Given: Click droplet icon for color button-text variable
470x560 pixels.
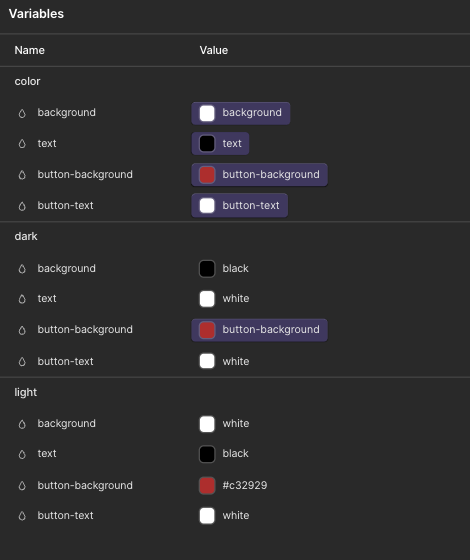Looking at the screenshot, I should (22, 206).
